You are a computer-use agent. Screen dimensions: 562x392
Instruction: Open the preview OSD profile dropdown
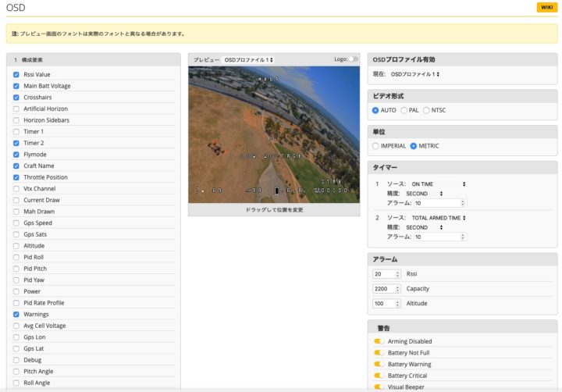[249, 59]
